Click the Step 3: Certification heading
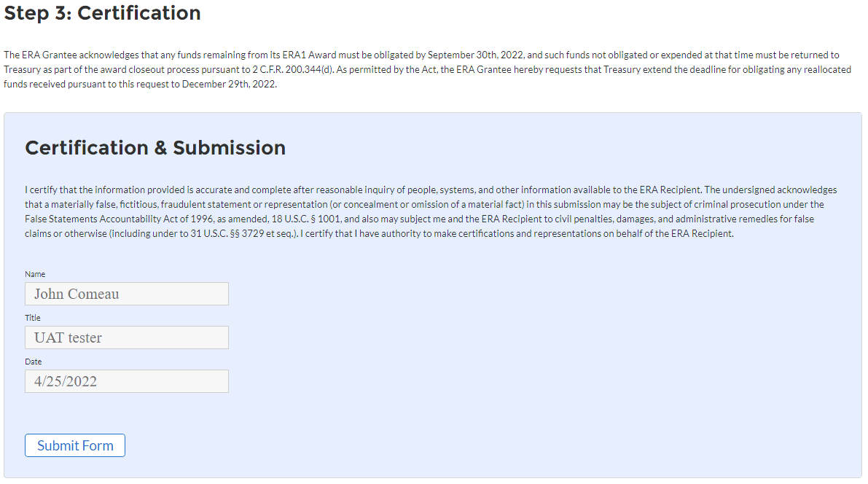The image size is (868, 484). (103, 13)
